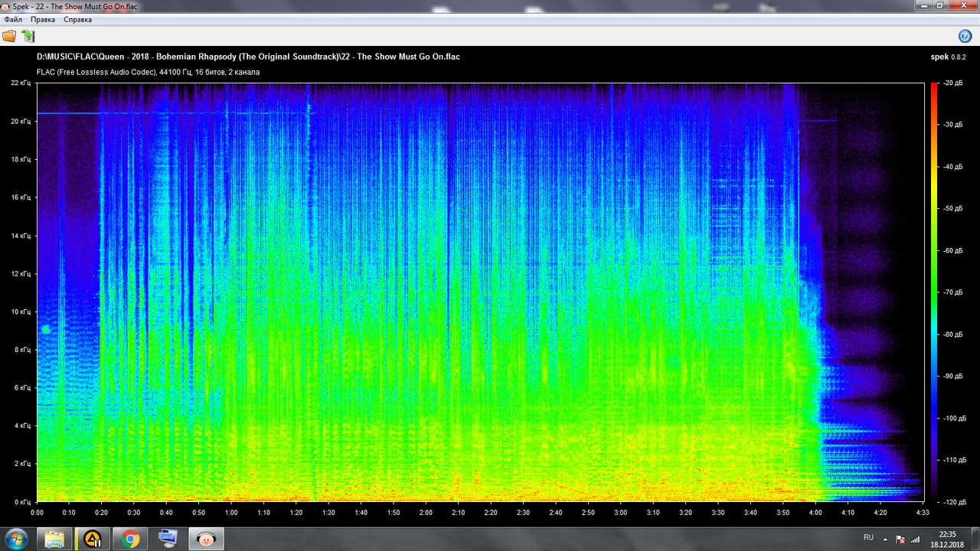Click the network signal tray icon
980x551 pixels.
[915, 539]
